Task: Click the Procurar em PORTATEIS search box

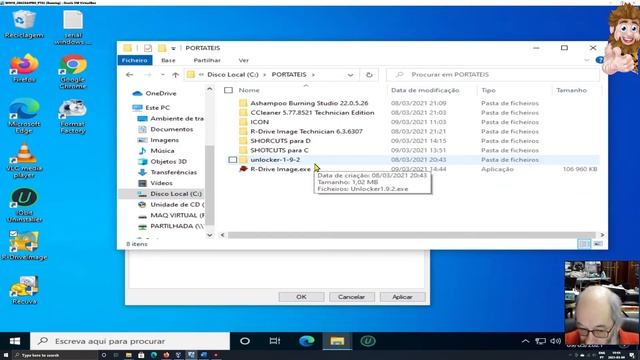Action: click(492, 75)
